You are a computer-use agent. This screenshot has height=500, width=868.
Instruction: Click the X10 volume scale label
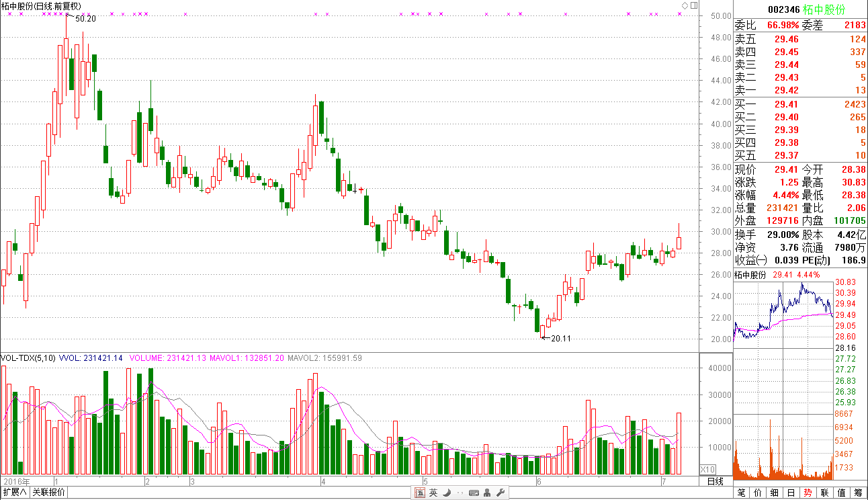pos(707,468)
